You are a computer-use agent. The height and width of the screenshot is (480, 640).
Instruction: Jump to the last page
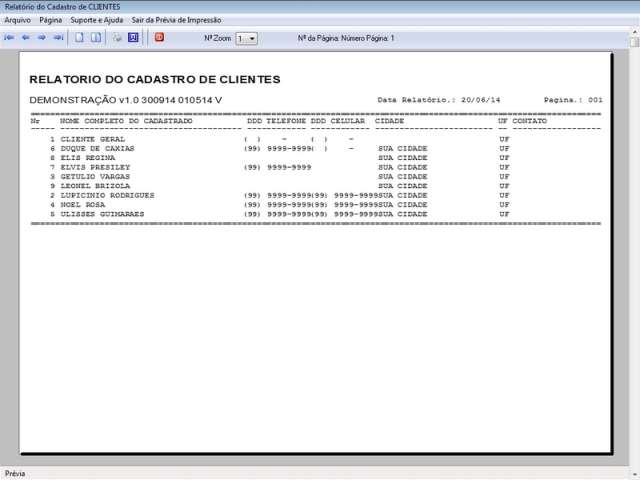click(x=58, y=38)
